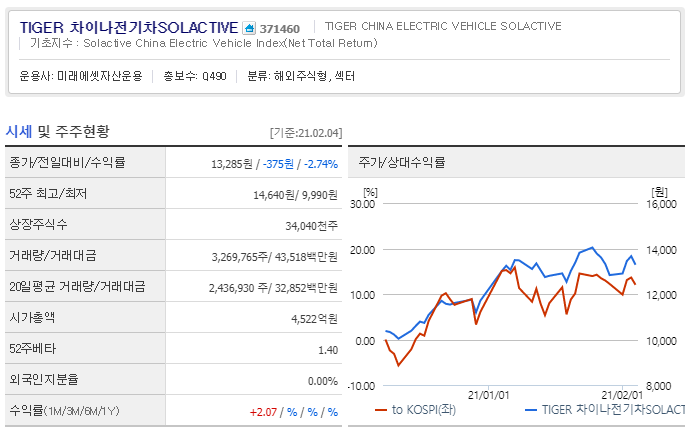Click the 종가/전일대비/수익률 row label
This screenshot has width=697, height=434.
[68, 162]
